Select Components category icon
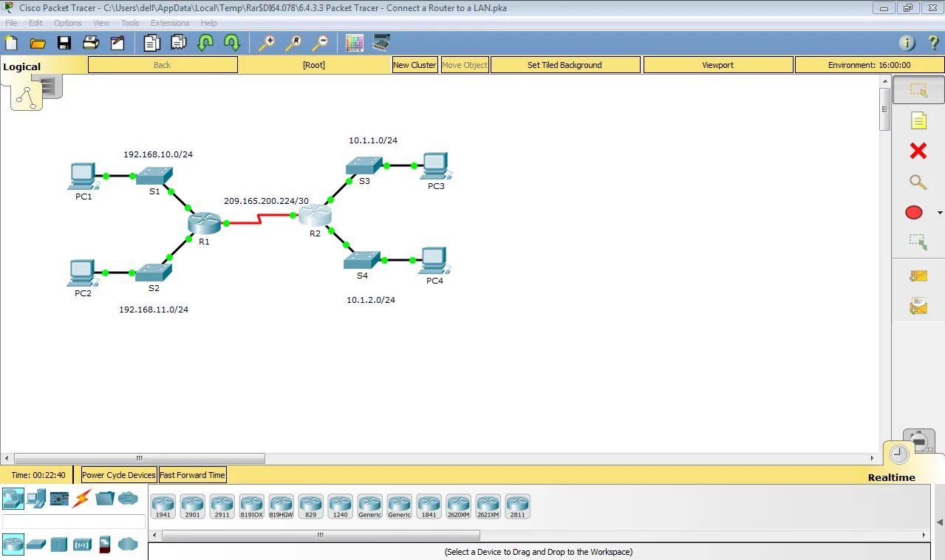Screen dimensions: 945x560 [x=59, y=499]
